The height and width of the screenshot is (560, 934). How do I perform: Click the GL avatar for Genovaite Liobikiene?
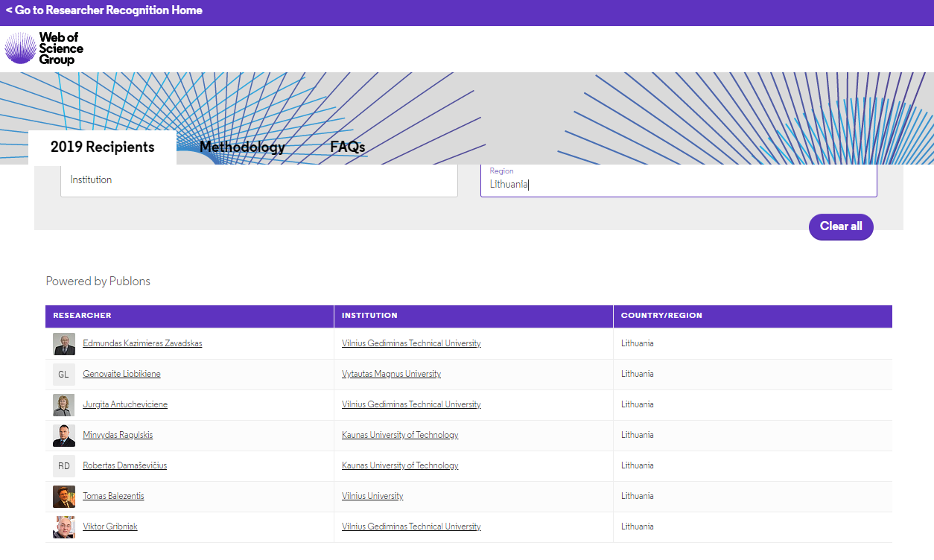click(64, 374)
